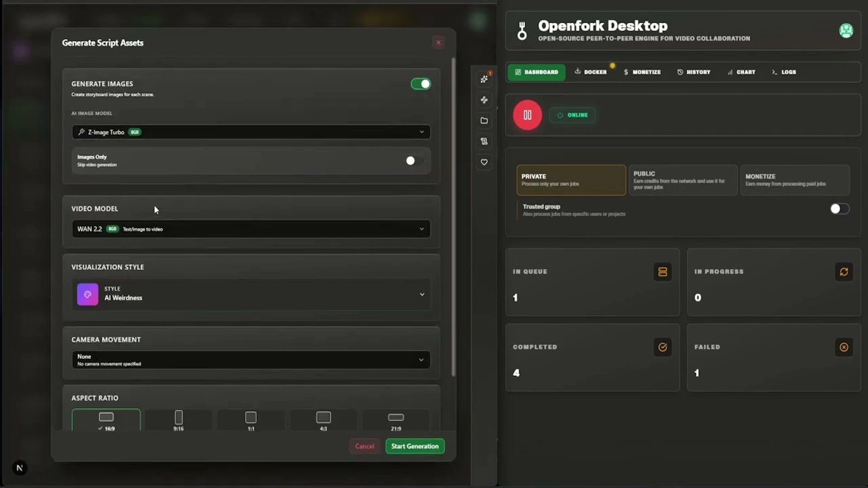Click the Completed checkmark icon

662,347
